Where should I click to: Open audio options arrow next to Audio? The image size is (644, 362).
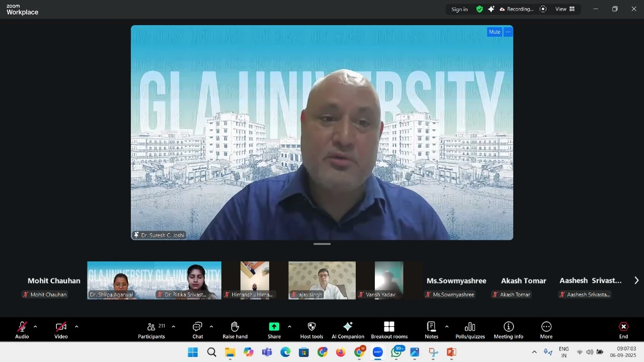[x=35, y=327]
